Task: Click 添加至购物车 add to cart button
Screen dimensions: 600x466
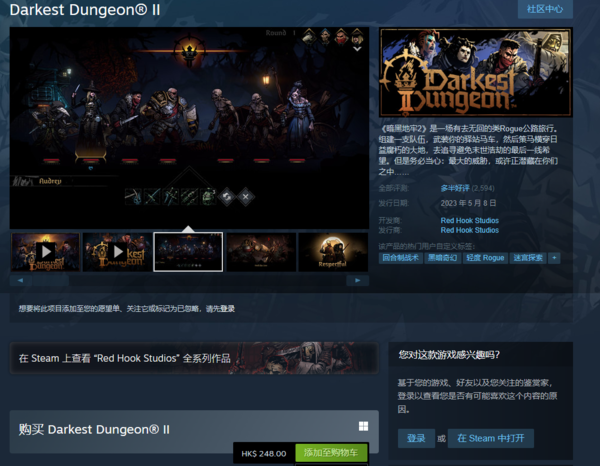Action: click(x=331, y=453)
